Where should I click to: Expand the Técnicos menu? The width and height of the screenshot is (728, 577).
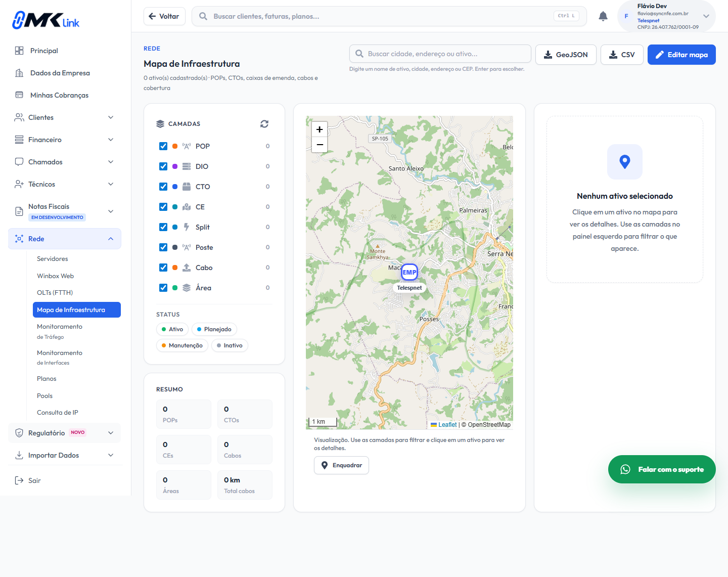click(65, 184)
